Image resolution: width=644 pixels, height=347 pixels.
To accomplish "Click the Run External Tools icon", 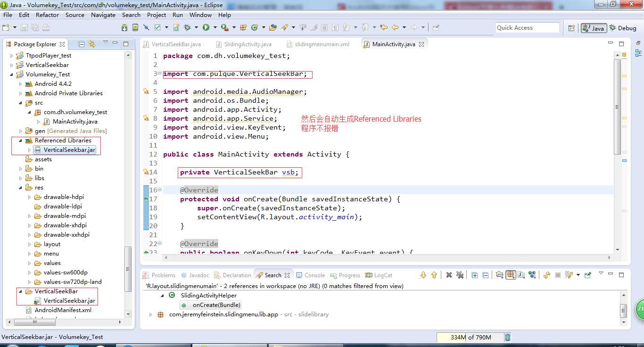I will point(225,27).
